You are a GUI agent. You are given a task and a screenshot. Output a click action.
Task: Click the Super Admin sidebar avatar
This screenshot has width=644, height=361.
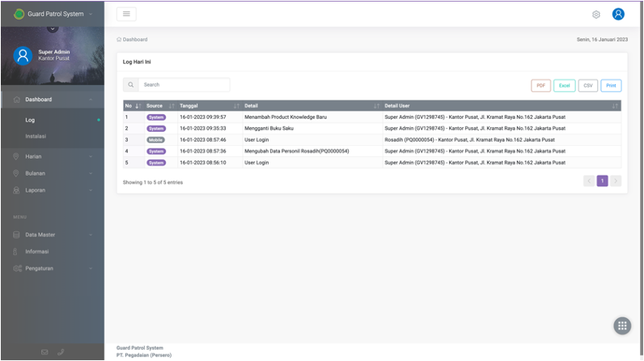coord(23,55)
